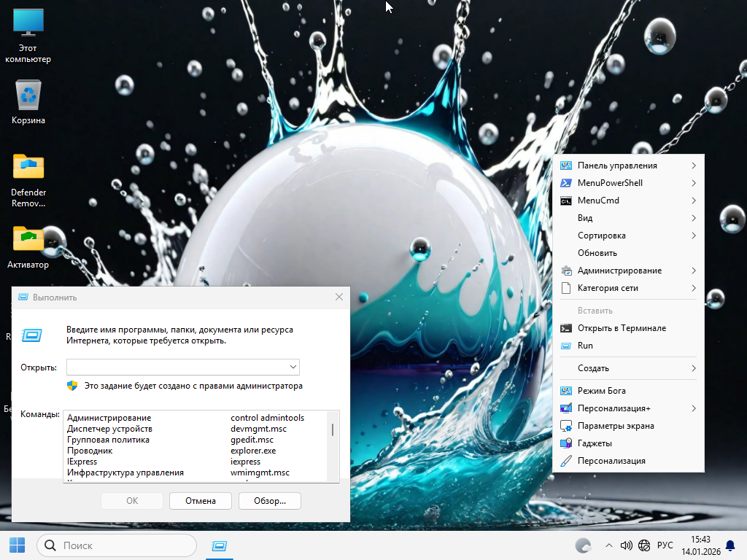
Task: Click the network globe tray icon
Action: pyautogui.click(x=644, y=545)
